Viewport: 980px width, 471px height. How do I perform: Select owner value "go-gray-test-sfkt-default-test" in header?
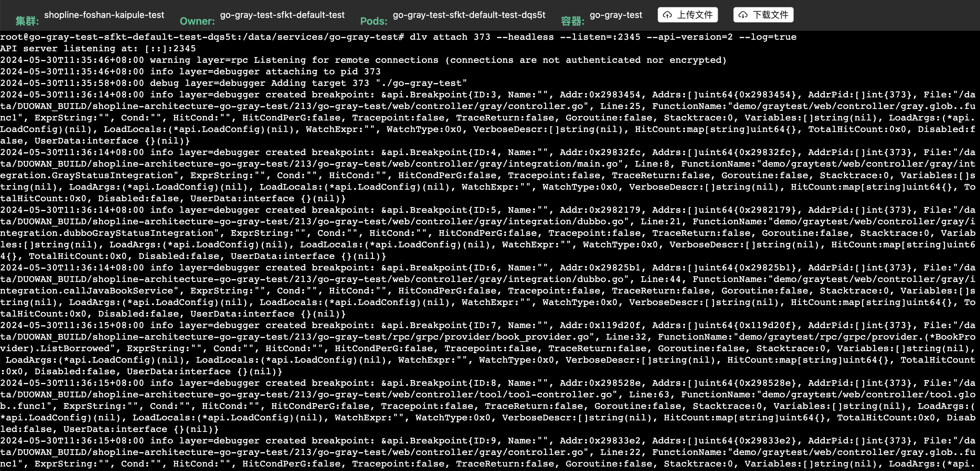pyautogui.click(x=282, y=15)
